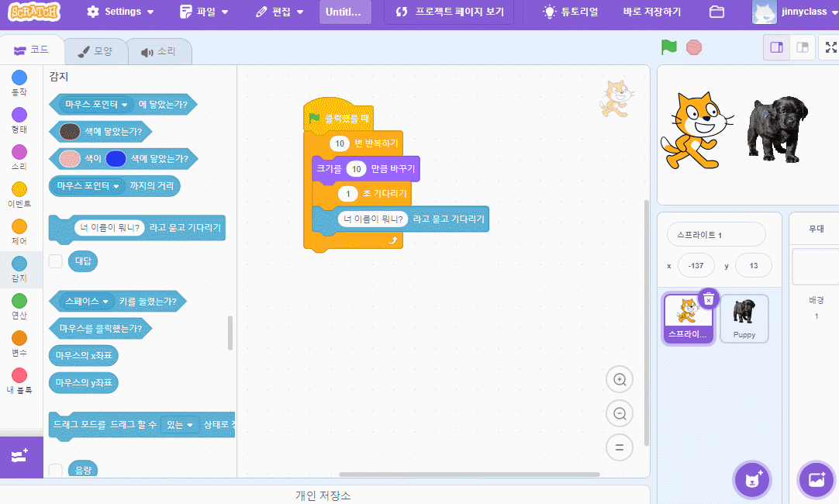Edit the sprite y position field
This screenshot has width=839, height=504.
click(754, 265)
